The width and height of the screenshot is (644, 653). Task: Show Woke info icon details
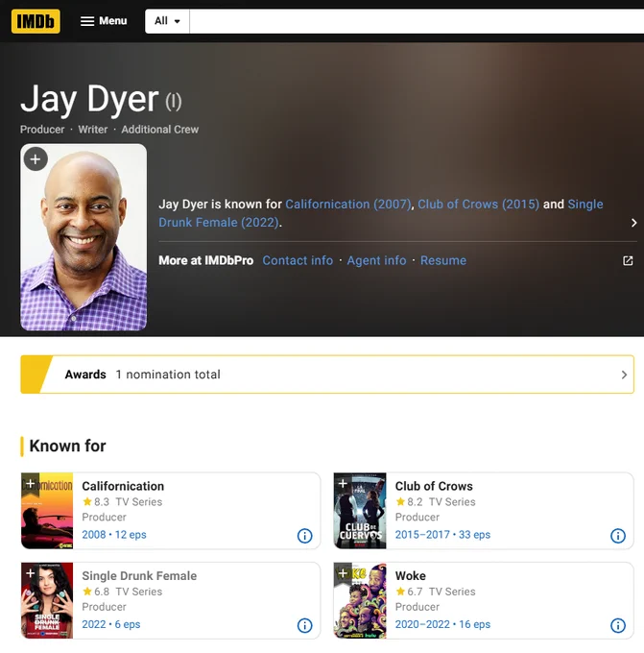pos(618,625)
